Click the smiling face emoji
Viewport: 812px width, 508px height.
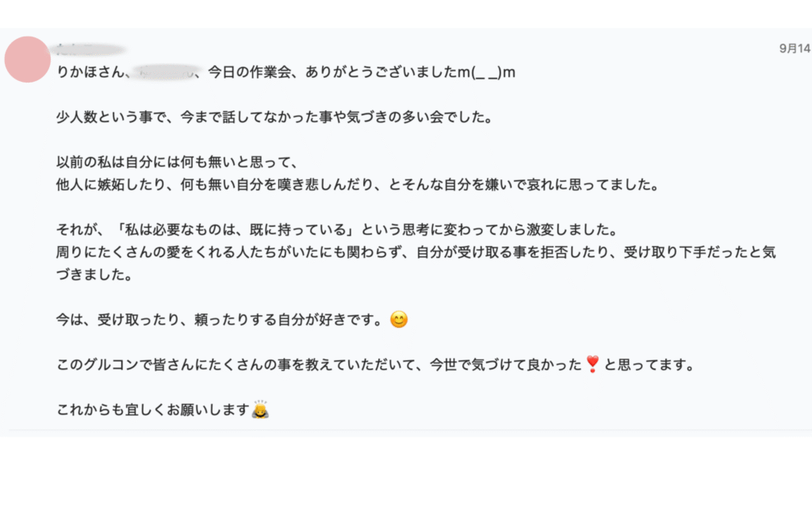(400, 321)
